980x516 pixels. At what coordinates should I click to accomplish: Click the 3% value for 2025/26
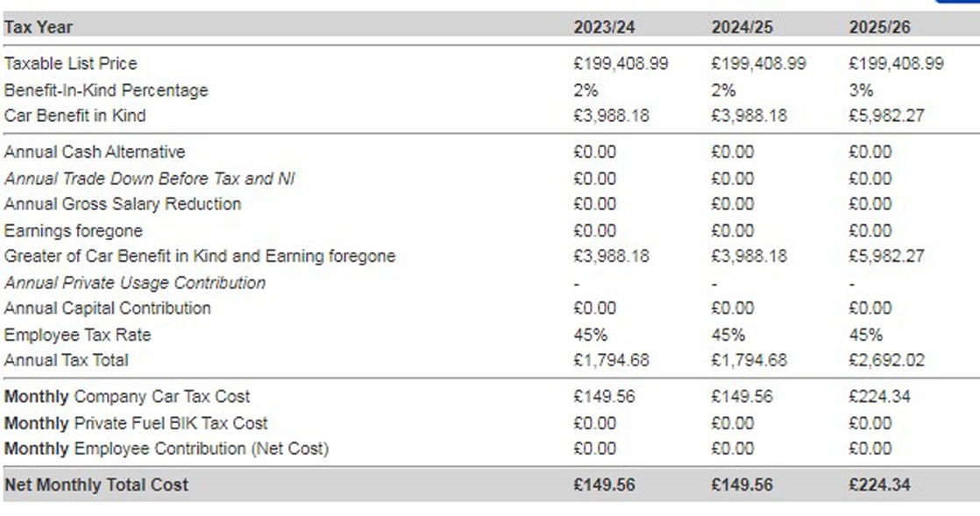[861, 90]
